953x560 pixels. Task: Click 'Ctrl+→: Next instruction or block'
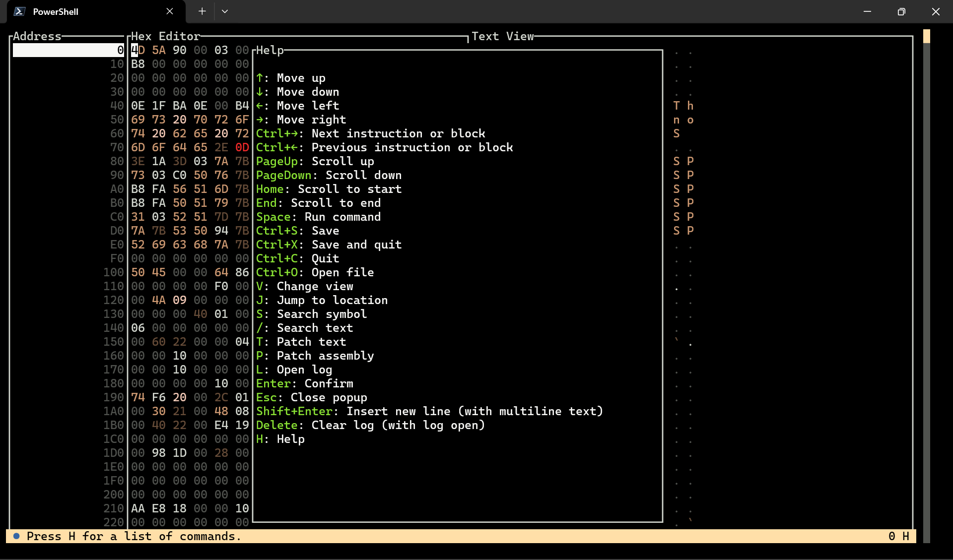pos(370,133)
